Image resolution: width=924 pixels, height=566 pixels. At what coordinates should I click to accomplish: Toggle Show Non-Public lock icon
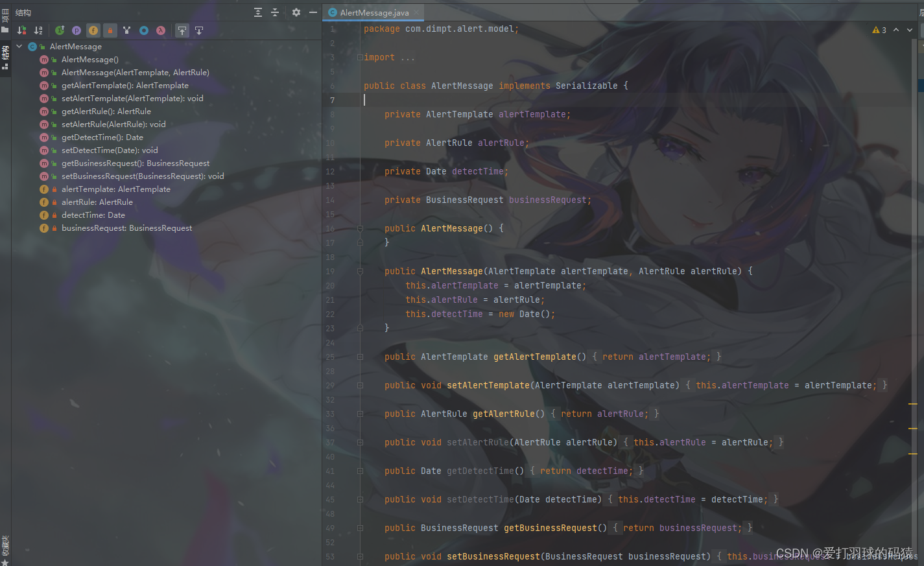tap(110, 30)
